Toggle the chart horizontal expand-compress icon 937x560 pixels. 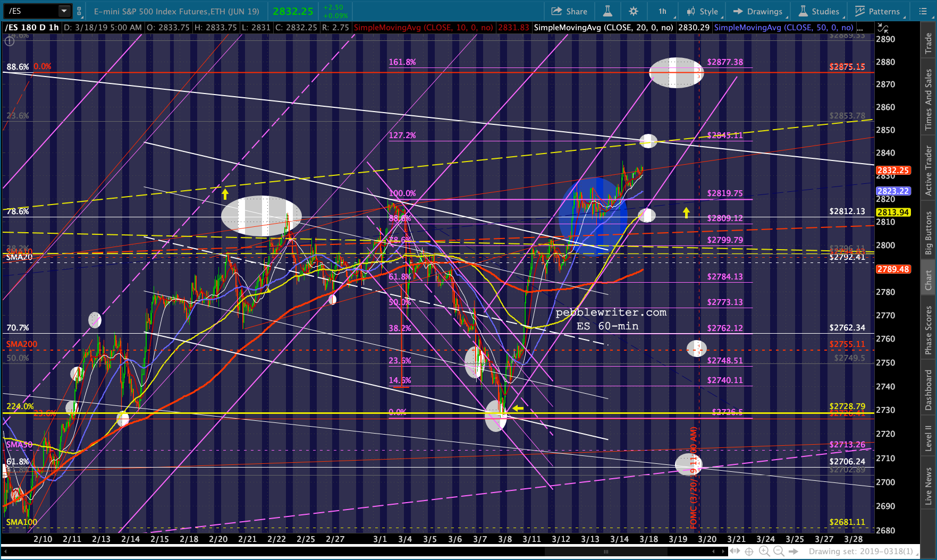[x=735, y=551]
